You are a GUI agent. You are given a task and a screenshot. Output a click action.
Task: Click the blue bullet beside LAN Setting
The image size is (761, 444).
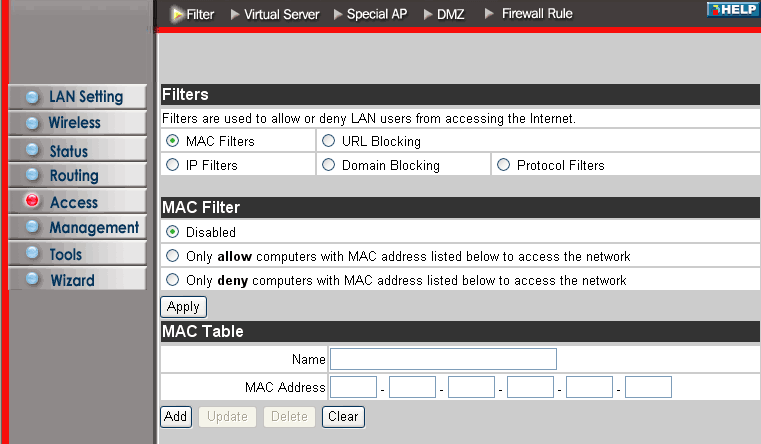click(33, 97)
